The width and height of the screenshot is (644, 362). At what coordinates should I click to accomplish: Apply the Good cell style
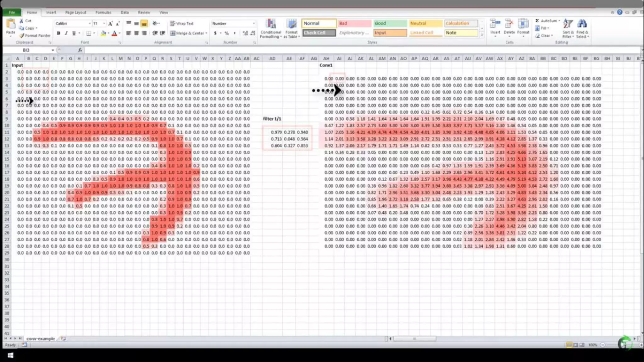pos(390,24)
